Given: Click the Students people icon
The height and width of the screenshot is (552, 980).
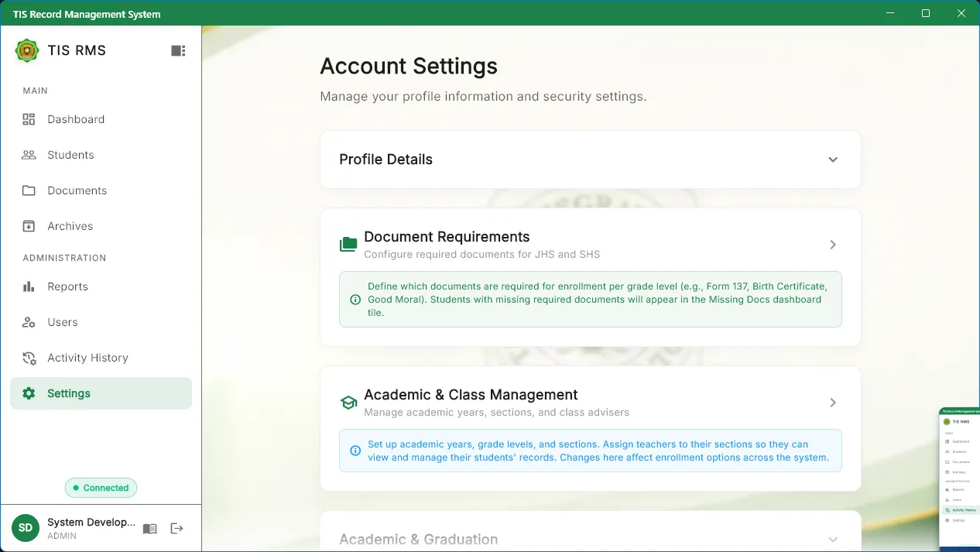Looking at the screenshot, I should tap(29, 155).
